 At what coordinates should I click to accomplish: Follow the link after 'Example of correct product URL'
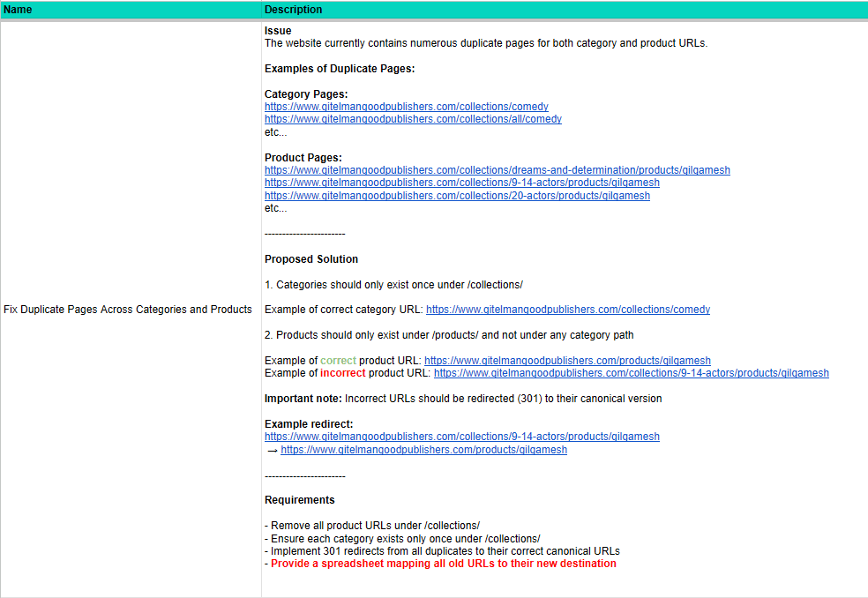pos(567,361)
